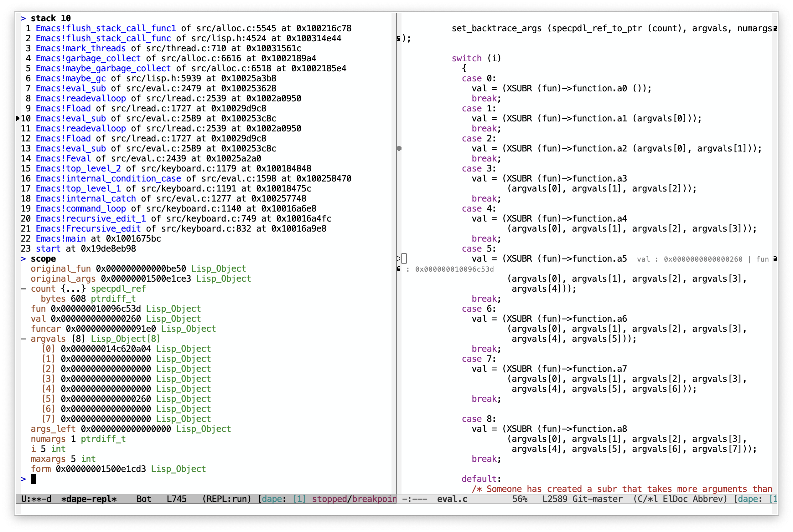Click the hollow cursor box at case 5 line
Viewport: 793px width, 532px height.
[x=404, y=258]
